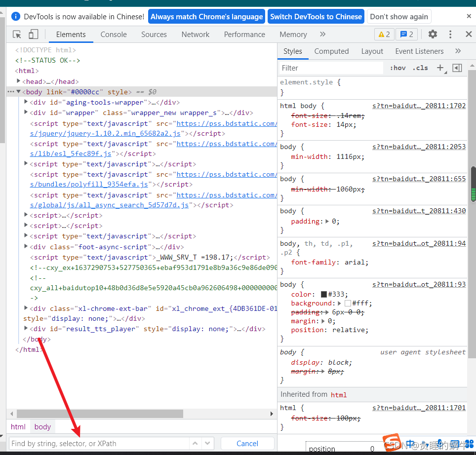The image size is (476, 455).
Task: Click the right arrow of horizontal scrollbar
Action: click(x=272, y=414)
